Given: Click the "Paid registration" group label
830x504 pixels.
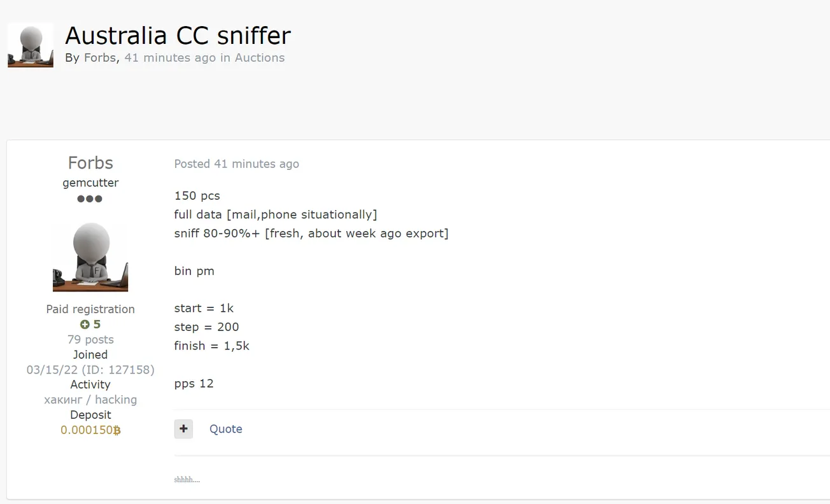Looking at the screenshot, I should (90, 309).
